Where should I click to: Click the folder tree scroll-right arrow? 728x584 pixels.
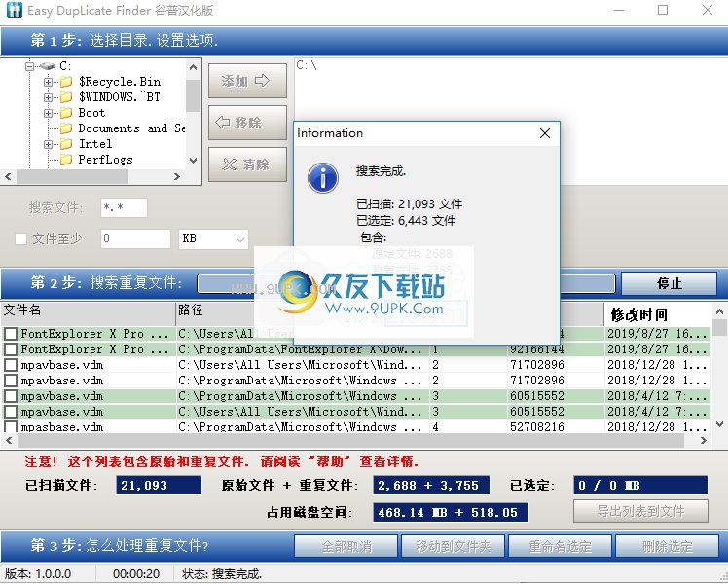[177, 176]
